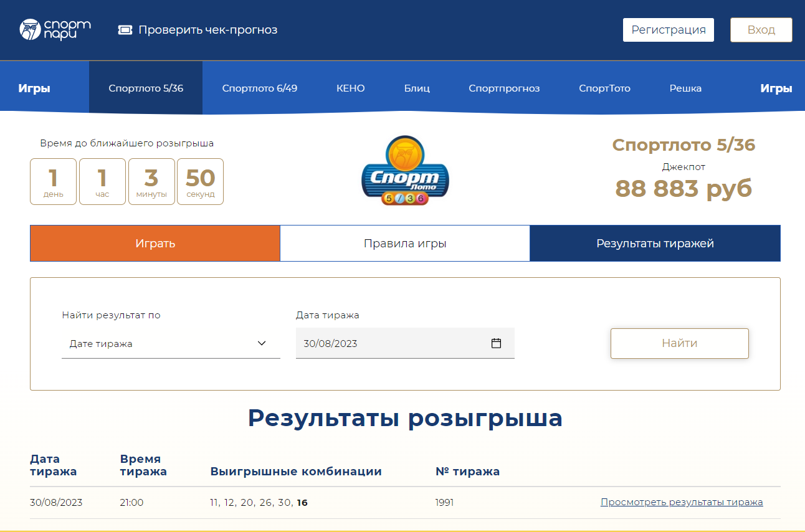Screen dimensions: 805x532
Task: Click the ticket icon beside Проверить чек-прогноз
Action: coord(125,30)
